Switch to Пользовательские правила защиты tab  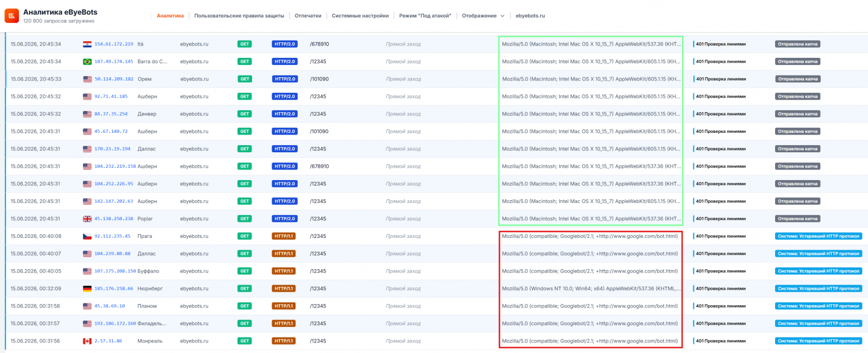pyautogui.click(x=239, y=16)
